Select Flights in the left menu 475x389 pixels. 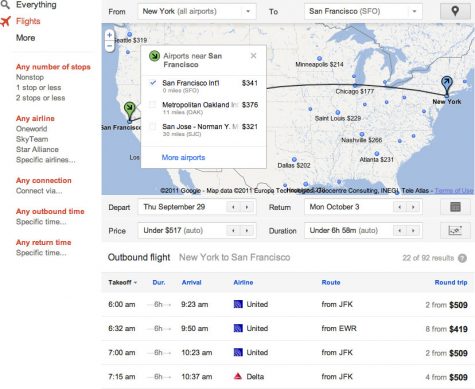click(x=28, y=21)
